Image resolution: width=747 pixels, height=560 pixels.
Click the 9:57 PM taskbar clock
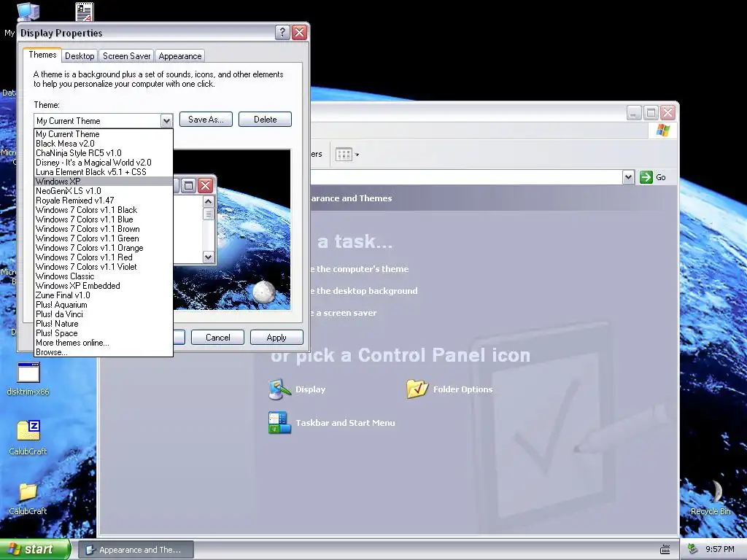tap(719, 550)
